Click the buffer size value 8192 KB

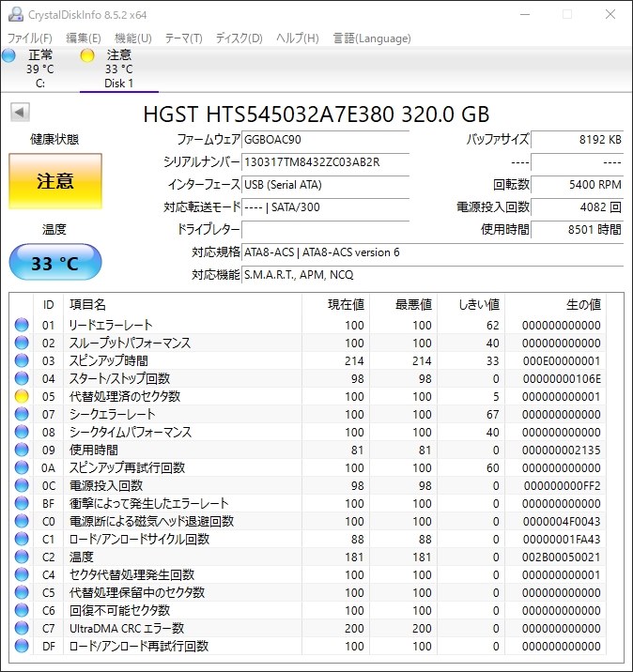click(578, 140)
